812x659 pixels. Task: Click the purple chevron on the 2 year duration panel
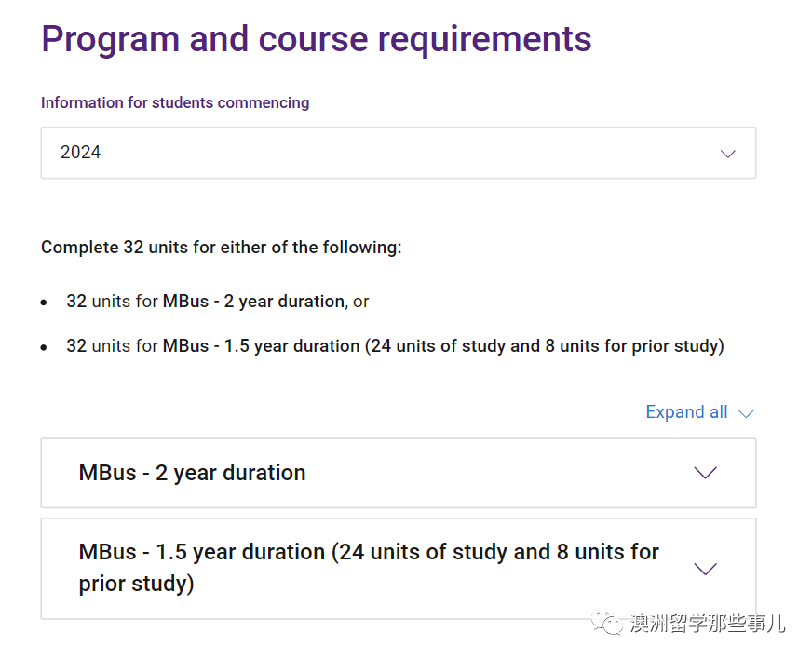point(706,473)
